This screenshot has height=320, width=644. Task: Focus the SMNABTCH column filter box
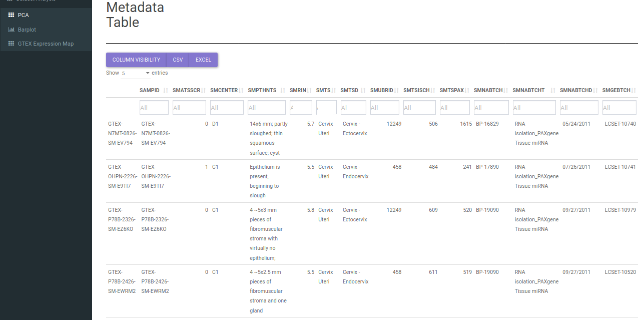click(491, 108)
